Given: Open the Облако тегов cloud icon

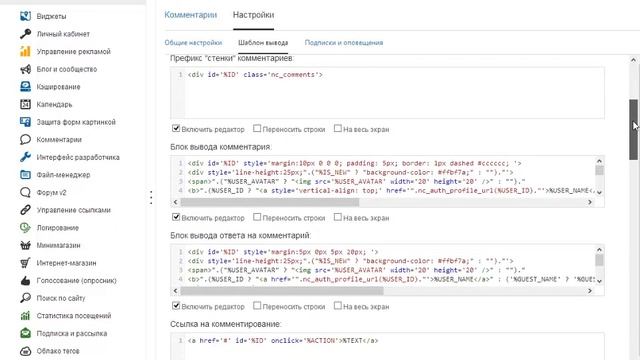Looking at the screenshot, I should pyautogui.click(x=25, y=351).
